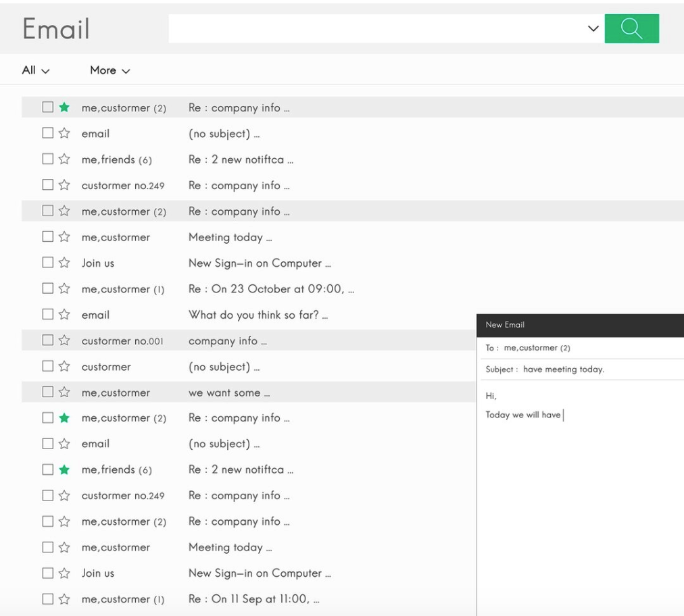
Task: Star the custormer '(no subject)' email
Action: [x=64, y=367]
